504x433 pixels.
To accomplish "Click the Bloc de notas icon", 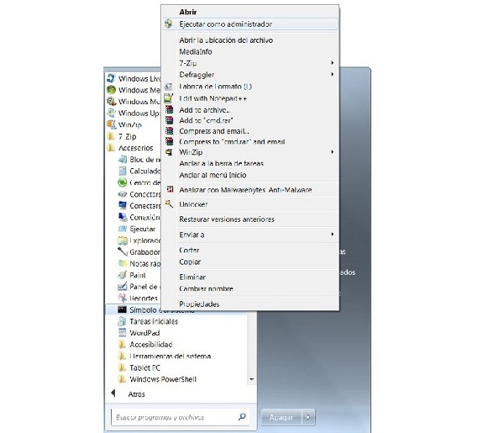I will click(123, 159).
